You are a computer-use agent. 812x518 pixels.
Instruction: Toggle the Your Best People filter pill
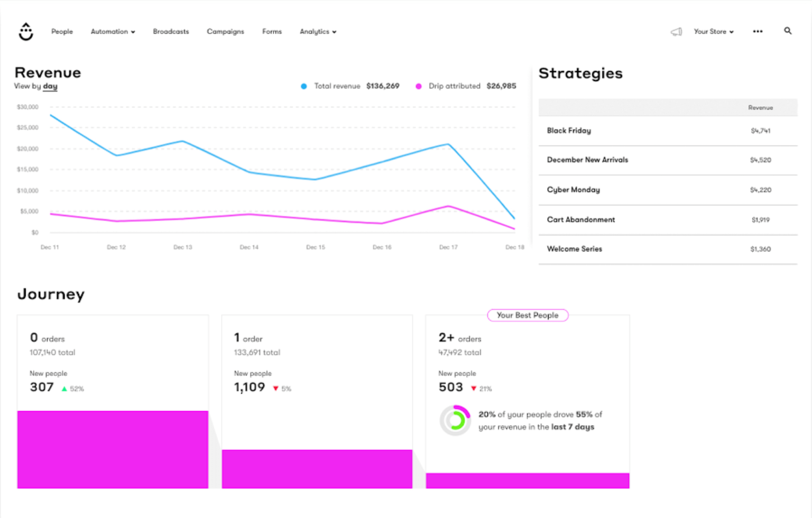click(527, 315)
